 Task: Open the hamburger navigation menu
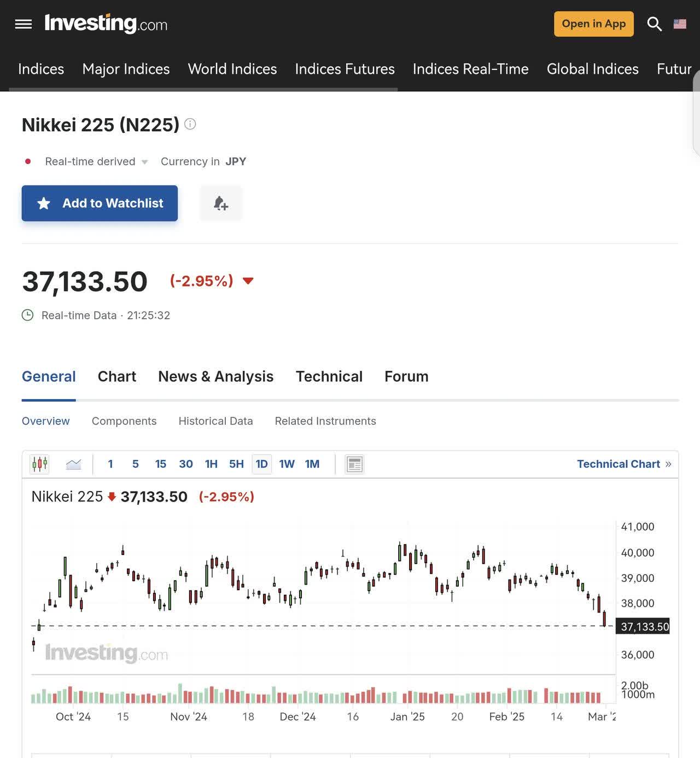point(23,24)
